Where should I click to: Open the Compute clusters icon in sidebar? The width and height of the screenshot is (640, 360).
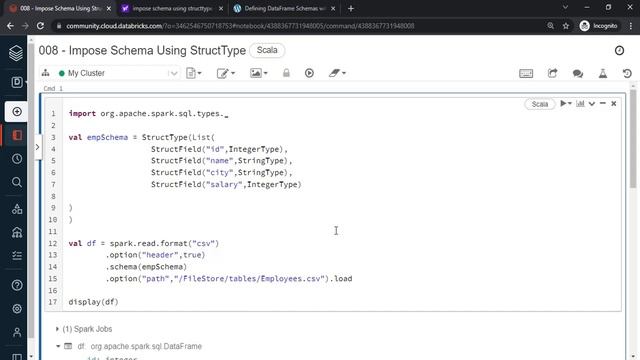click(17, 232)
